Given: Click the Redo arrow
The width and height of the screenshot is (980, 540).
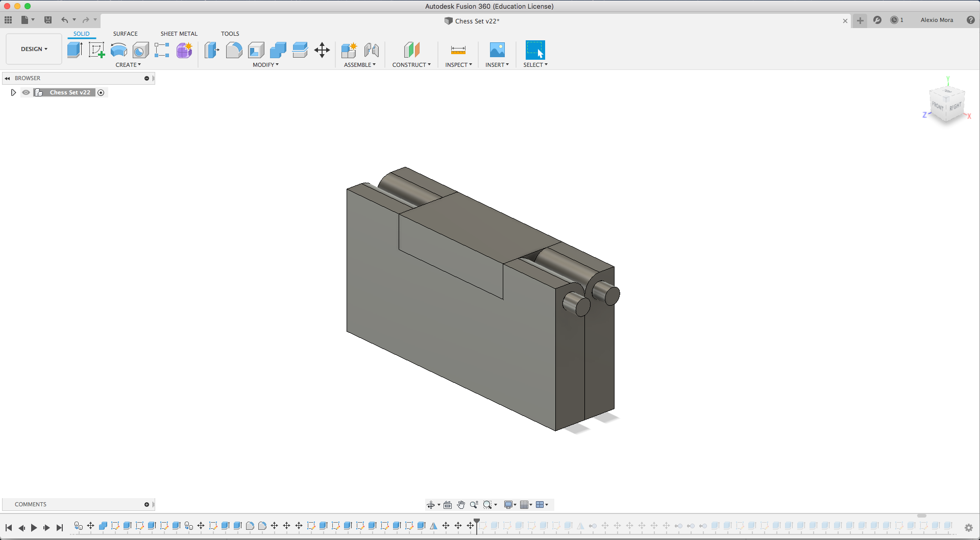Looking at the screenshot, I should point(86,20).
